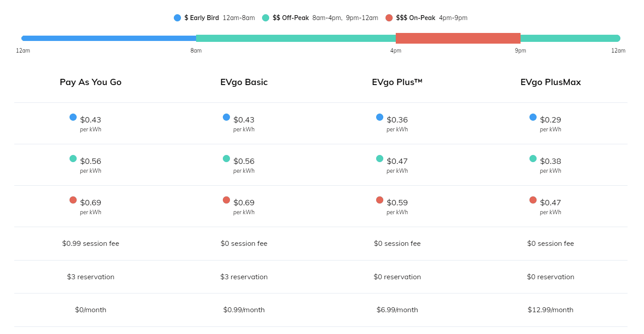644x334 pixels.
Task: Select the "EVgo Basic" plan heading
Action: (x=244, y=82)
